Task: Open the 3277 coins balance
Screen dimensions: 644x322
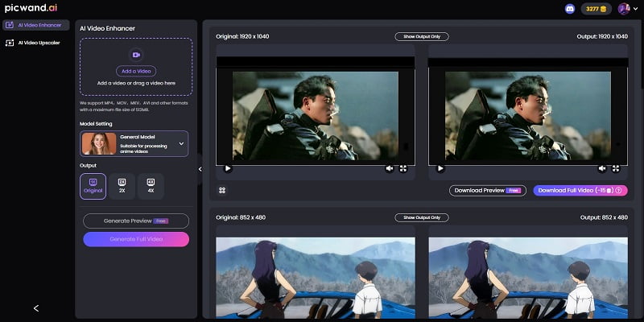Action: [x=596, y=9]
